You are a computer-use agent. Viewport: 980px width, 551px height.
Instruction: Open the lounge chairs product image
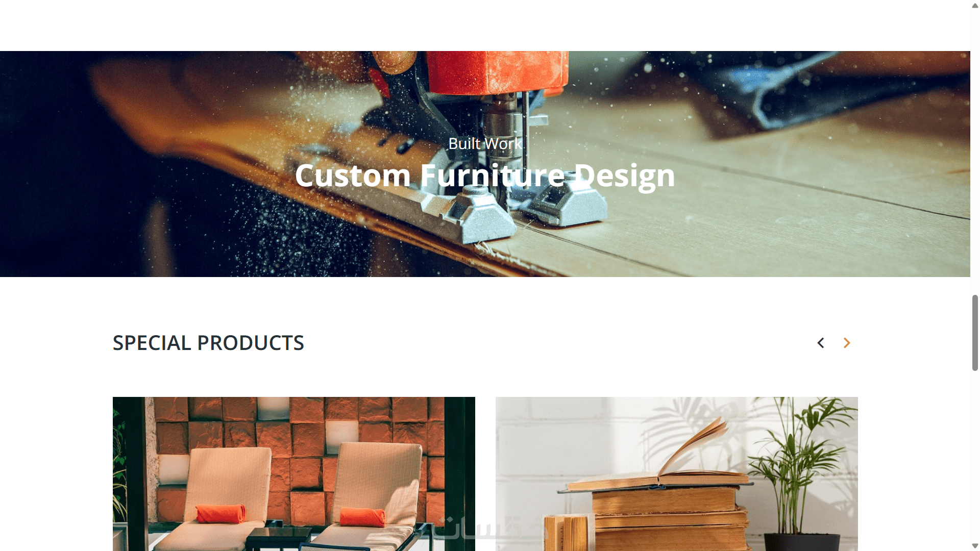(x=293, y=473)
